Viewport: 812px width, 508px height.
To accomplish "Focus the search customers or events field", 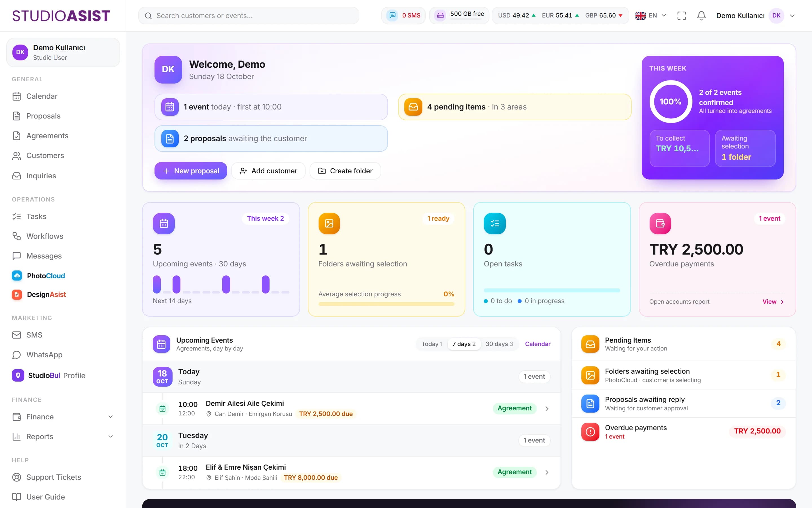I will 249,16.
